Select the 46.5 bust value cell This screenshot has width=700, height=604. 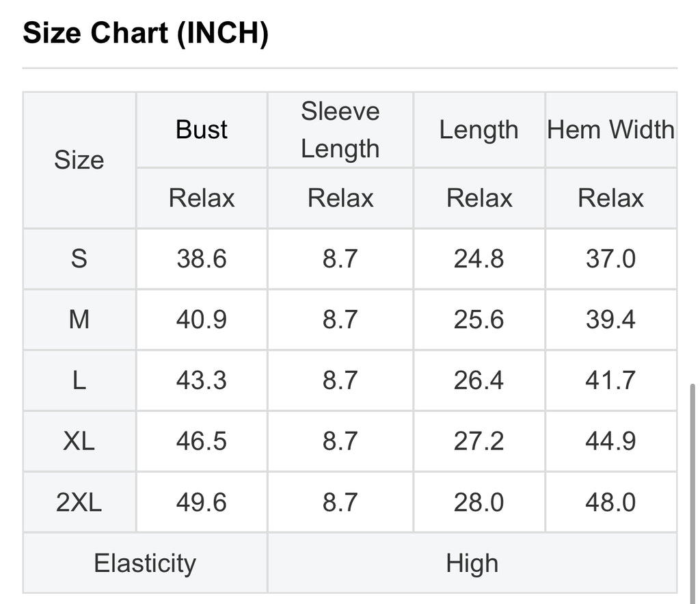pyautogui.click(x=202, y=441)
